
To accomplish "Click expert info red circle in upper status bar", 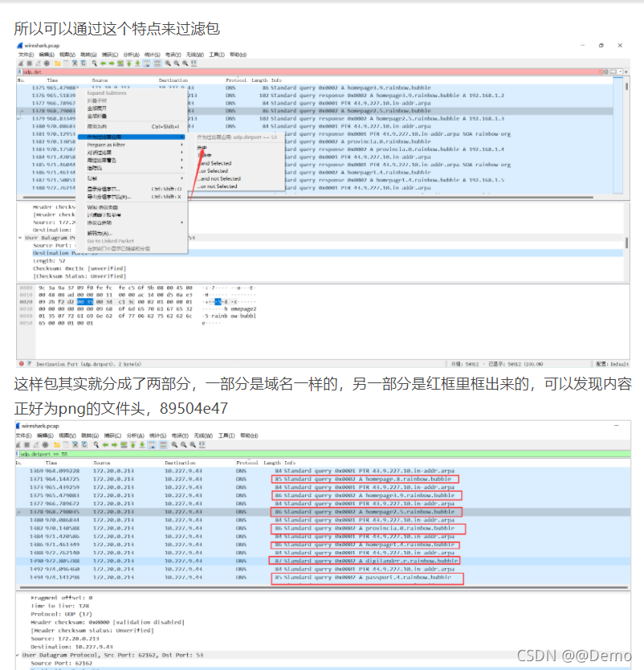I will (22, 364).
